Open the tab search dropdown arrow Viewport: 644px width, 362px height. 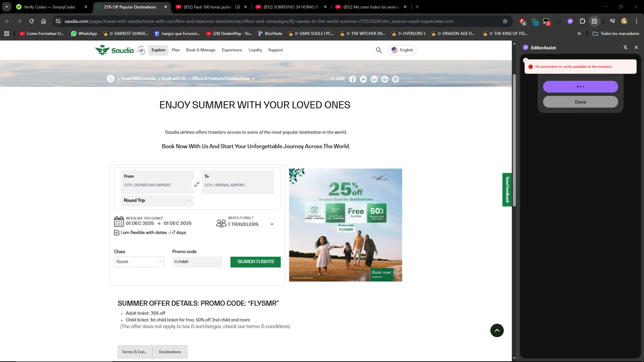[x=6, y=7]
